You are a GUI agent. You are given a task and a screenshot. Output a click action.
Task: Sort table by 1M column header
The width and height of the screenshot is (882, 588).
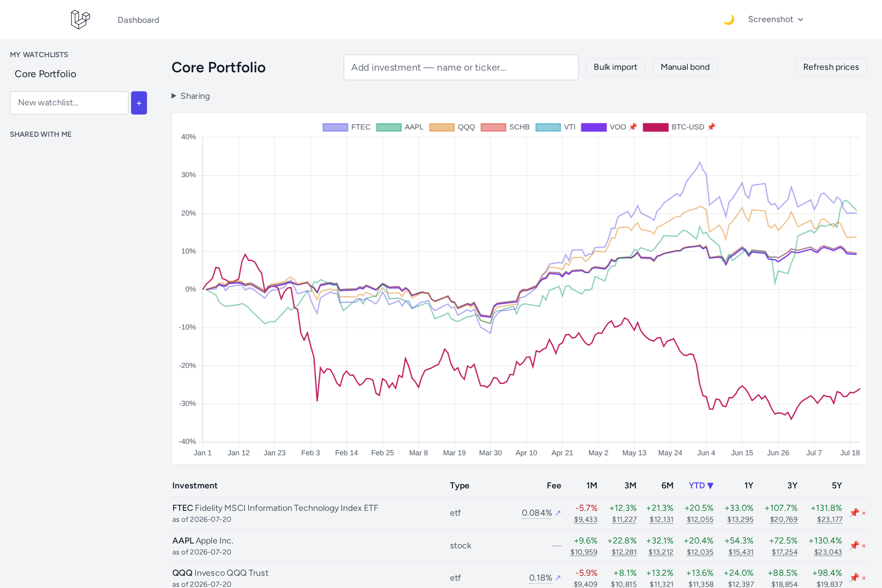click(x=592, y=486)
